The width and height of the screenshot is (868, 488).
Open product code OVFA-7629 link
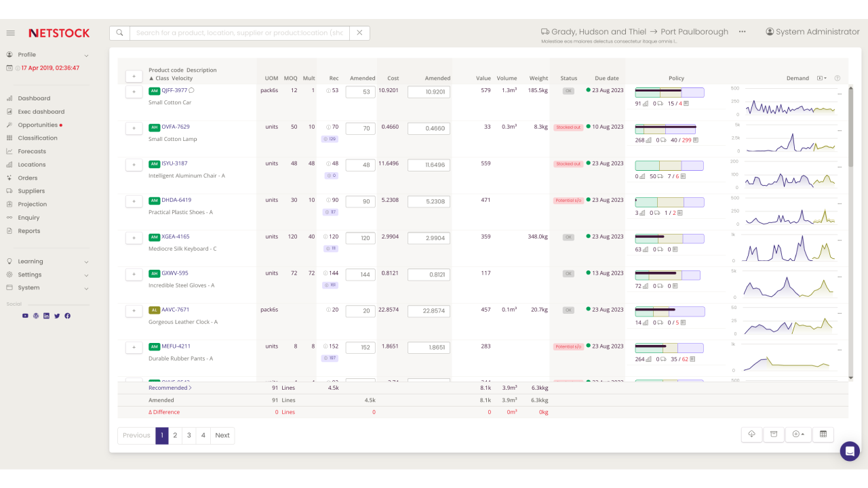click(176, 127)
